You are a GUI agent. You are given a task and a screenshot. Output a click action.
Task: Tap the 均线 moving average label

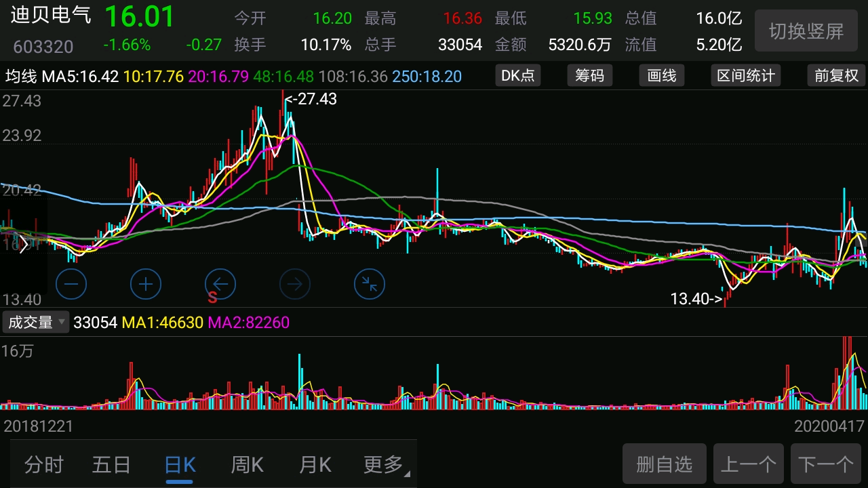click(21, 76)
